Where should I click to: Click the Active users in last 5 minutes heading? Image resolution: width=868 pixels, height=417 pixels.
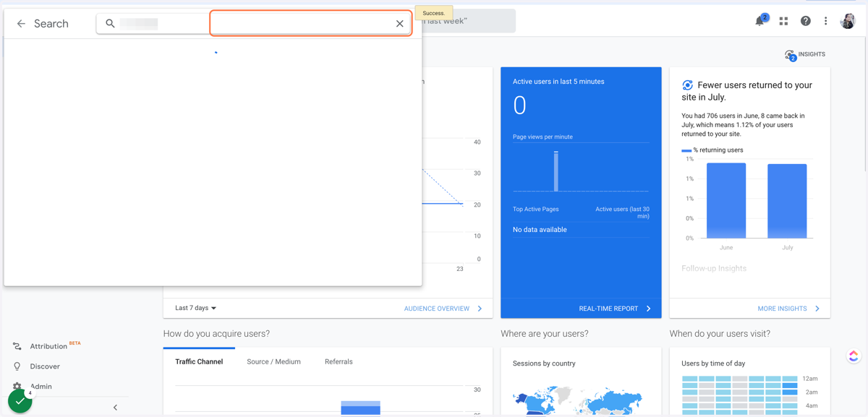pyautogui.click(x=558, y=82)
